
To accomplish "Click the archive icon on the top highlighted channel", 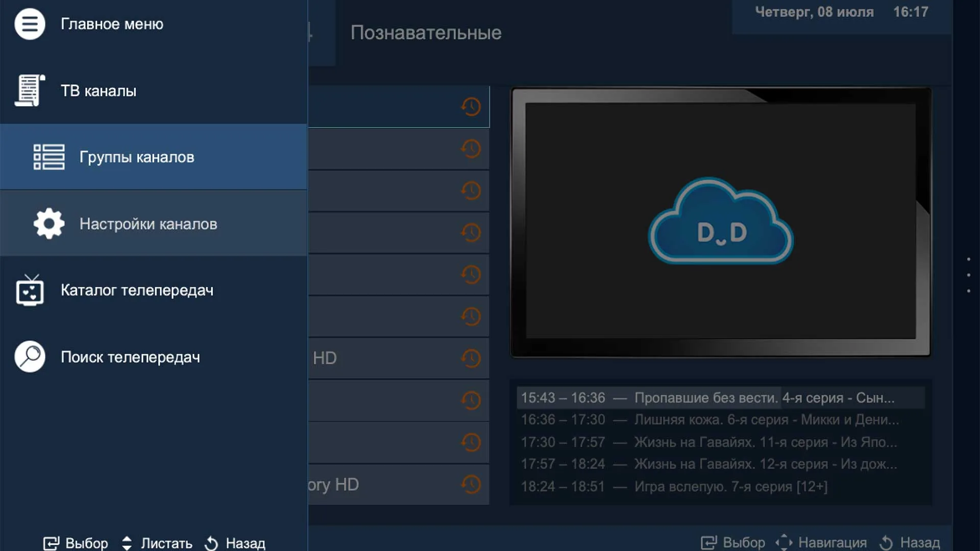I will tap(471, 106).
